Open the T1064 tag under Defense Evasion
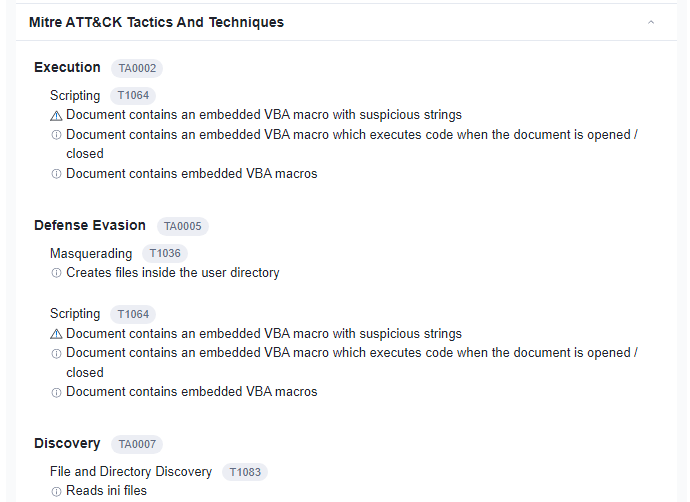 (133, 314)
